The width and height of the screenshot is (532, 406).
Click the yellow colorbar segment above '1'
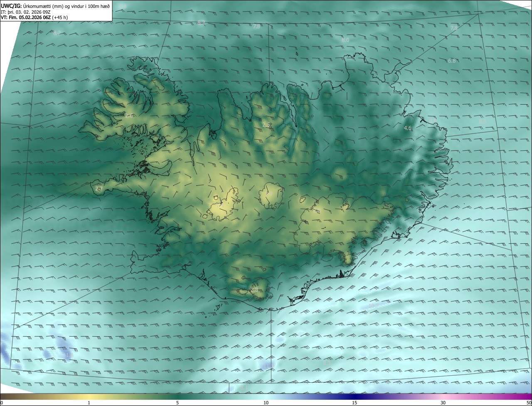coord(89,396)
